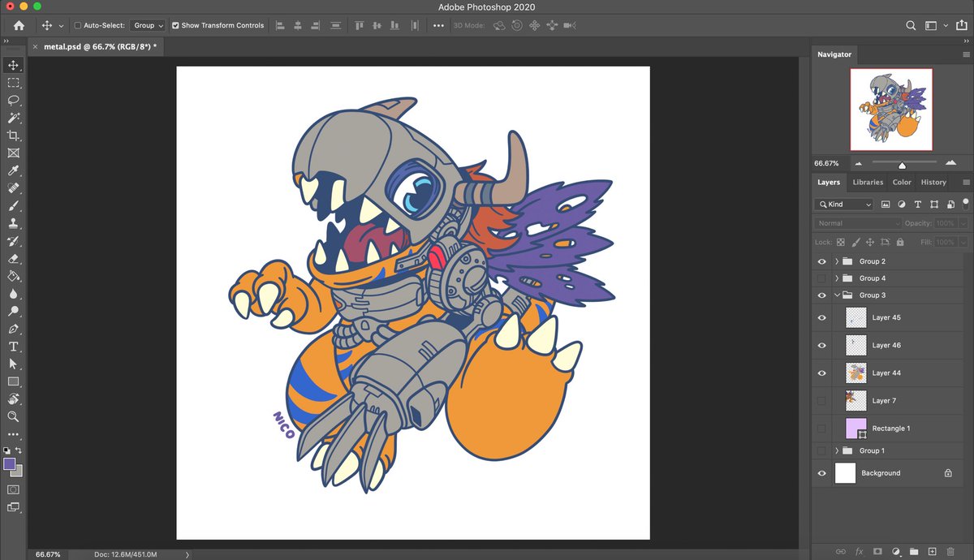The height and width of the screenshot is (560, 974).
Task: Hide Group 2 with its eye icon
Action: (x=821, y=261)
